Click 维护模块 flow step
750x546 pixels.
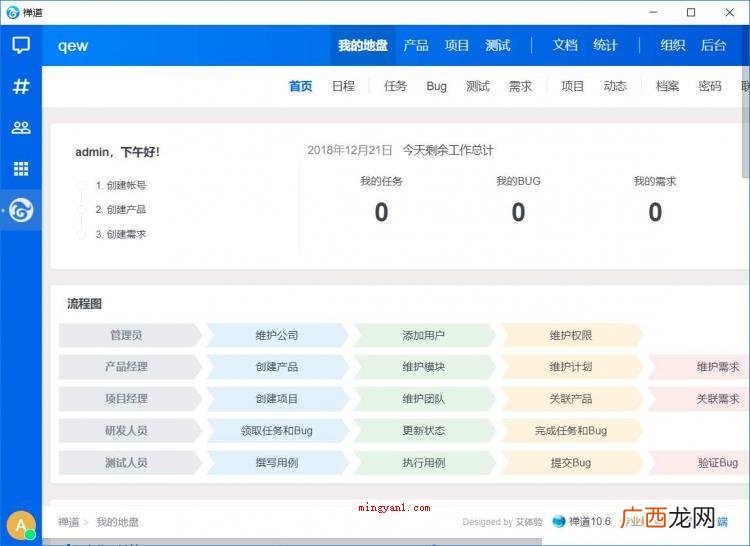tap(424, 367)
